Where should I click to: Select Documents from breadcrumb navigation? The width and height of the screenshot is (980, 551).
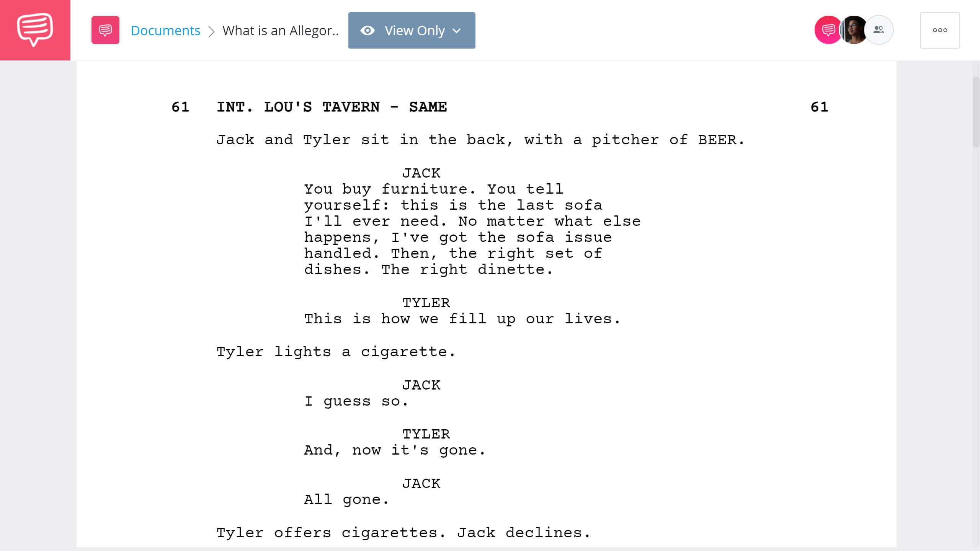(x=165, y=29)
